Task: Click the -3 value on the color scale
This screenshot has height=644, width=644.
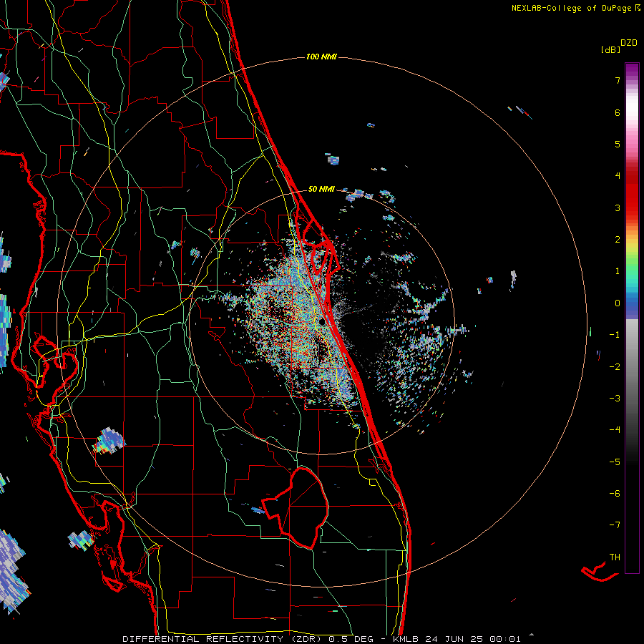Action: point(615,399)
